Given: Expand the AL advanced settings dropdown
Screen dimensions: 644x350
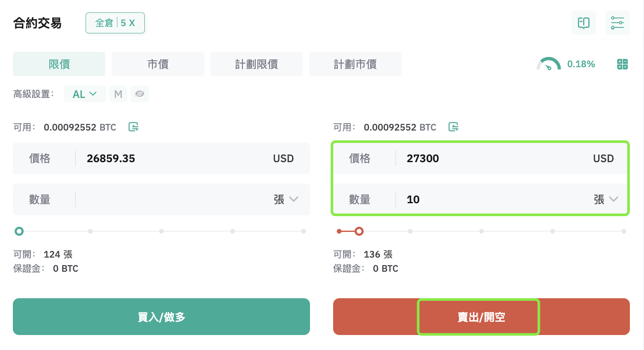Looking at the screenshot, I should pyautogui.click(x=85, y=94).
